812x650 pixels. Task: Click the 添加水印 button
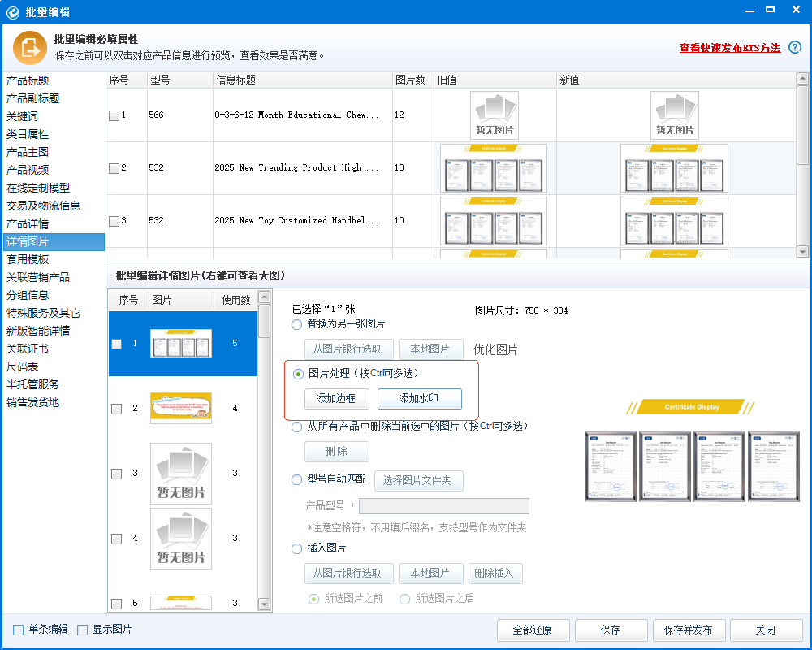[x=419, y=399]
